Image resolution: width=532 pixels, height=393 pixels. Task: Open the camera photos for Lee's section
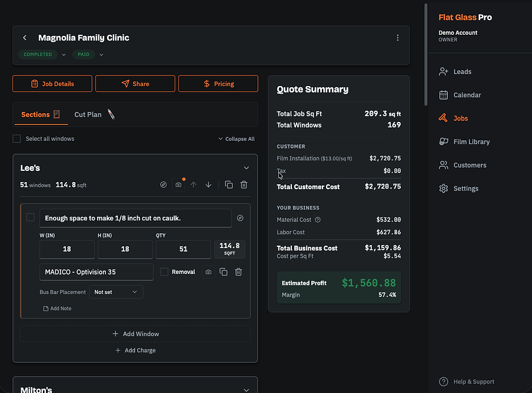178,185
